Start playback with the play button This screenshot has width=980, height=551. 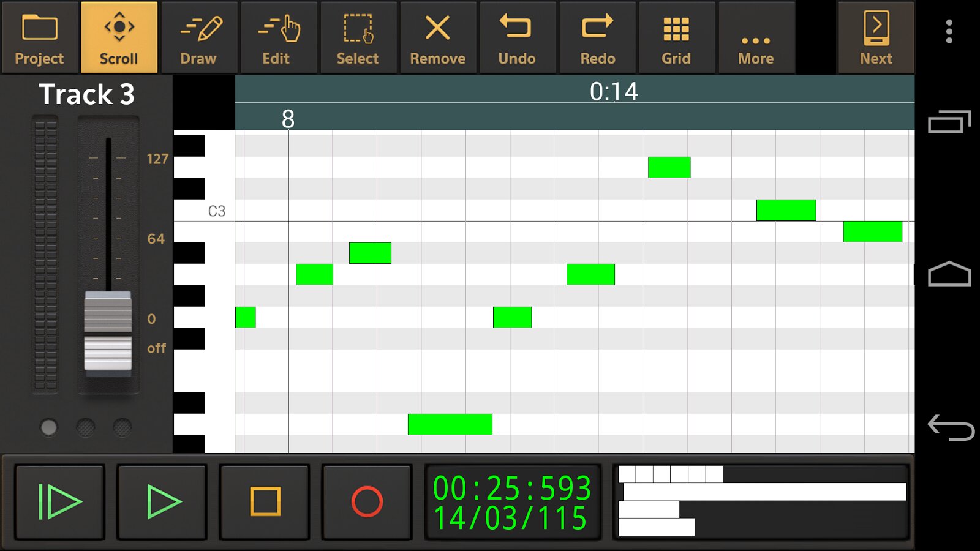point(162,502)
